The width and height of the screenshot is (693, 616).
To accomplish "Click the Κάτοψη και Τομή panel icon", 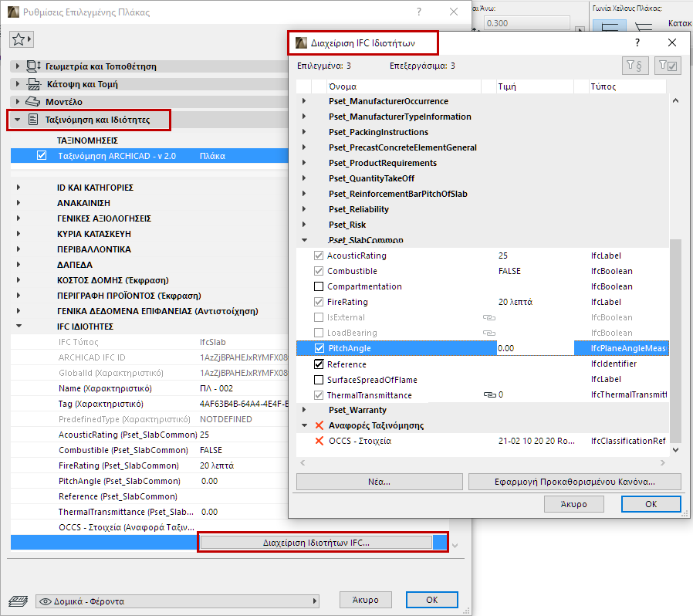I will [34, 84].
